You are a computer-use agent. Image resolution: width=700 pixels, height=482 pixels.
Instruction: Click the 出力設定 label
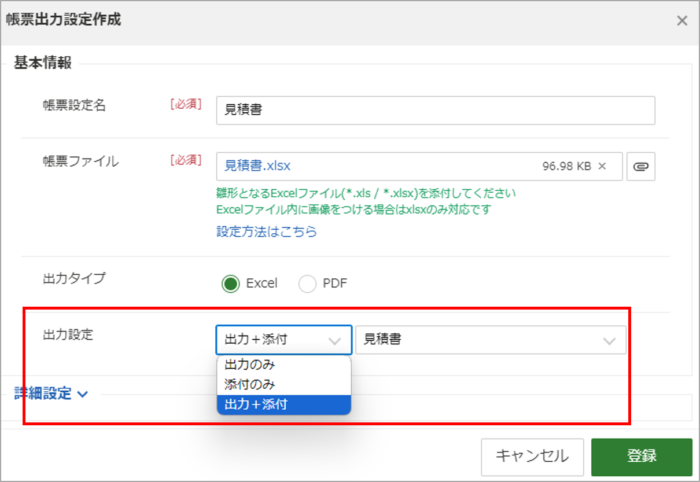(x=68, y=335)
